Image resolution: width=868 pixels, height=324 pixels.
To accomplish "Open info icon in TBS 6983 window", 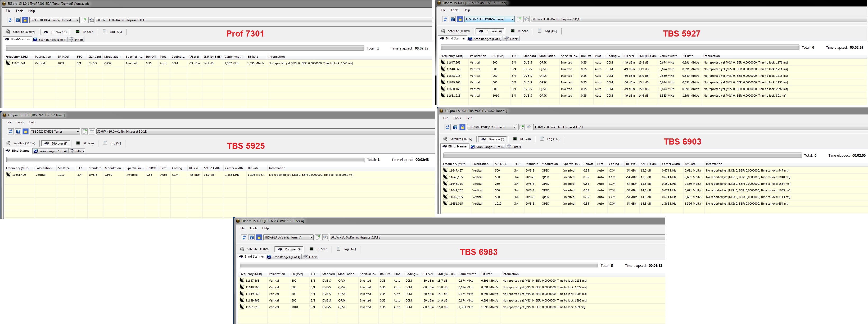I will tap(251, 237).
